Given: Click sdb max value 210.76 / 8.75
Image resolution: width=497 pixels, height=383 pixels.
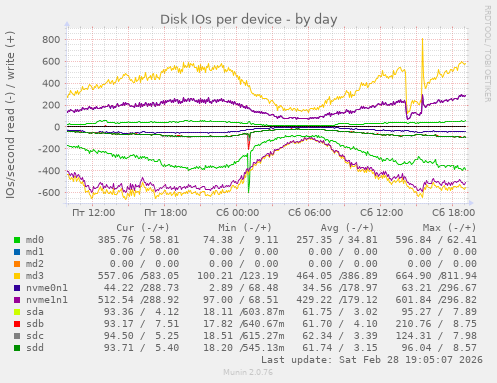Looking at the screenshot, I should pyautogui.click(x=436, y=324).
